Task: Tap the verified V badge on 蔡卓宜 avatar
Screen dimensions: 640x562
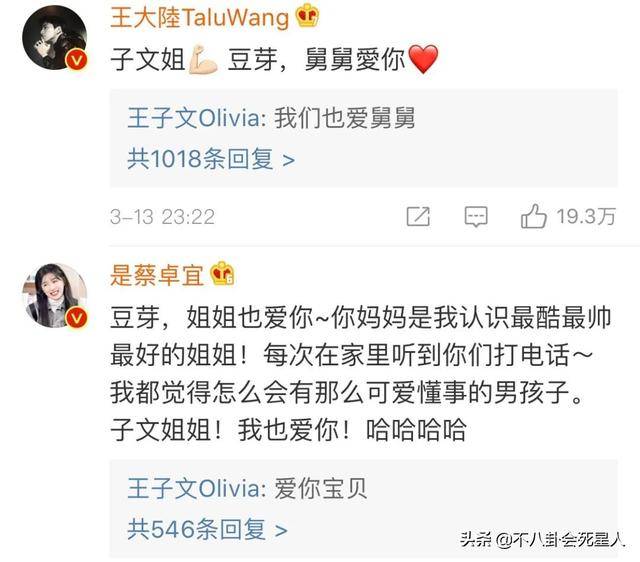Action: (77, 318)
